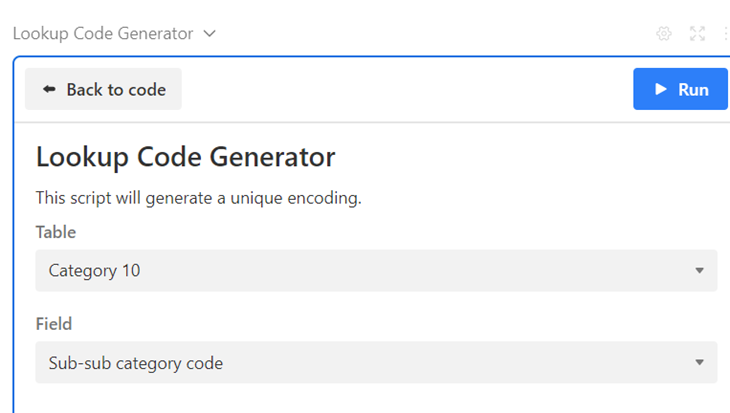Click the Field dropdown arrow
This screenshot has height=413, width=730.
click(x=700, y=363)
